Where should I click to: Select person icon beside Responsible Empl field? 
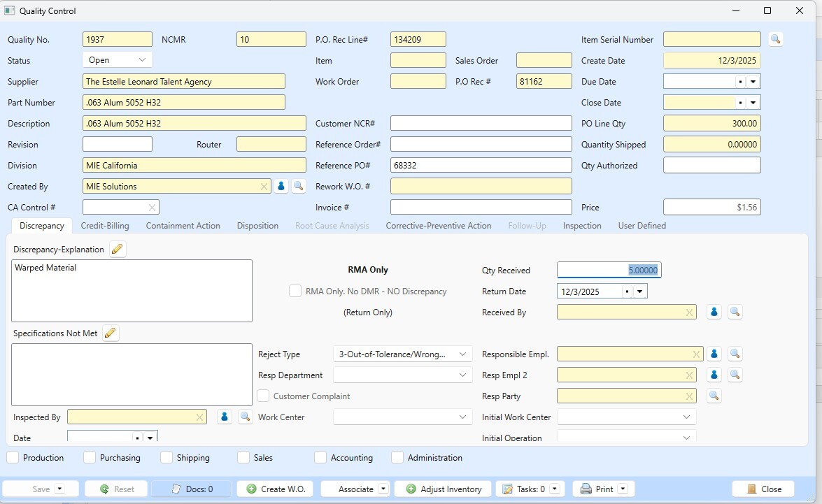[714, 354]
